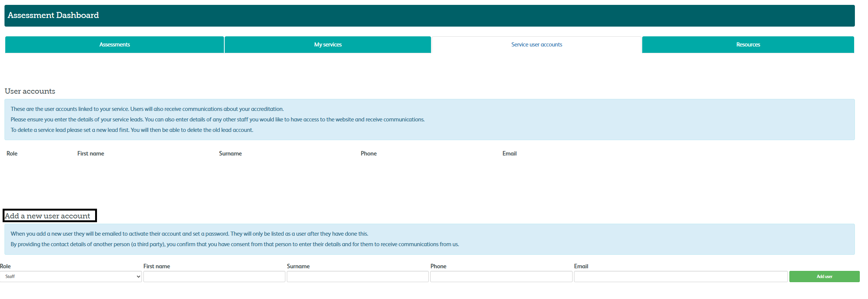Open the Assessments tab
Image resolution: width=868 pixels, height=299 pixels.
tap(115, 45)
